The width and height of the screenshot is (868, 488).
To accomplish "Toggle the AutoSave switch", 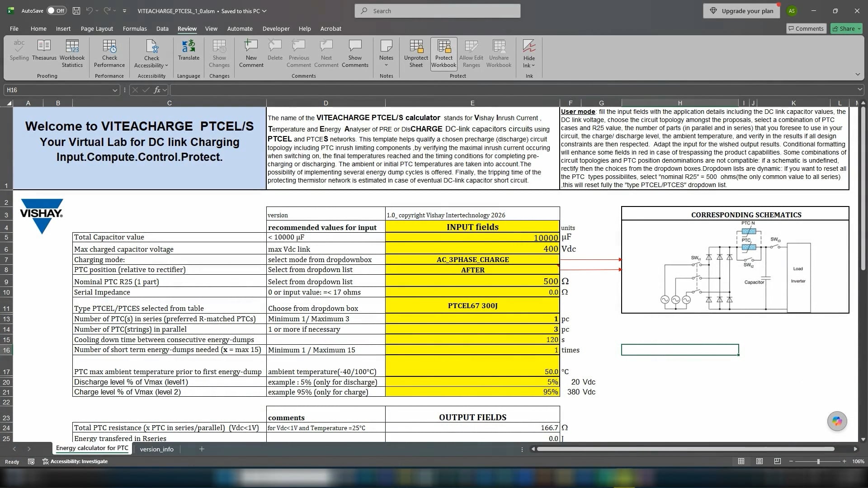I will coord(57,11).
